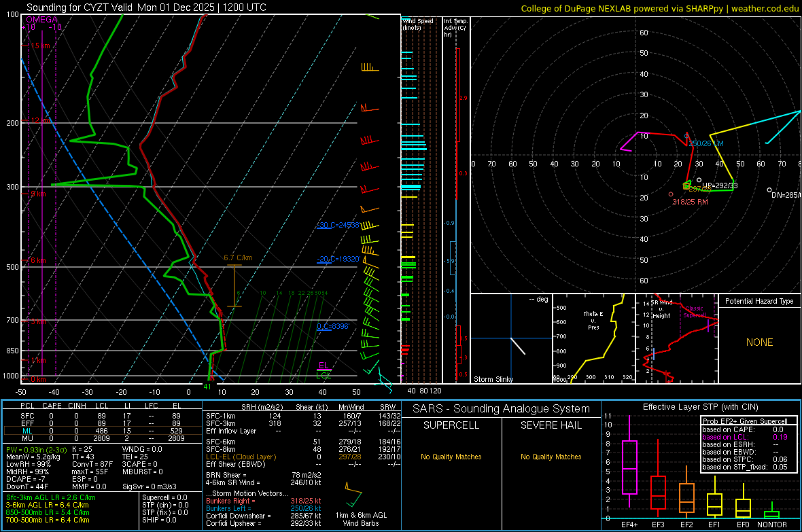Click the 'Corfidi Upshear =' line
The height and width of the screenshot is (532, 802).
[264, 524]
